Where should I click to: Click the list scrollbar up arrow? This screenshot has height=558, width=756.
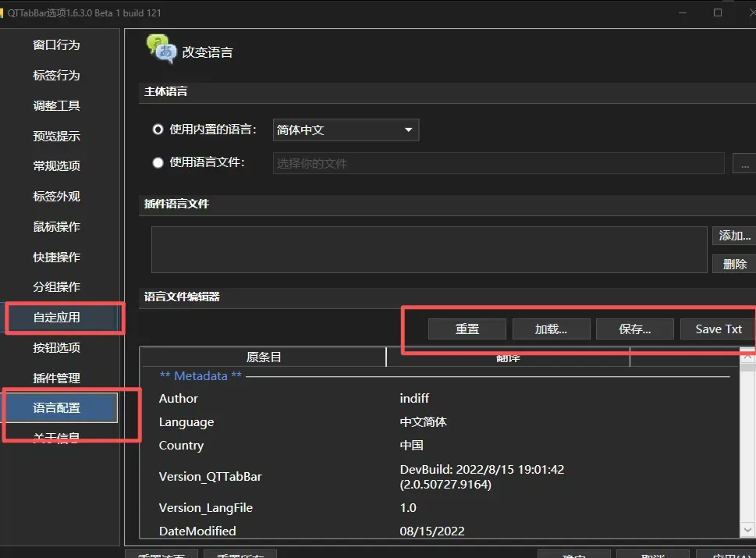tap(747, 357)
